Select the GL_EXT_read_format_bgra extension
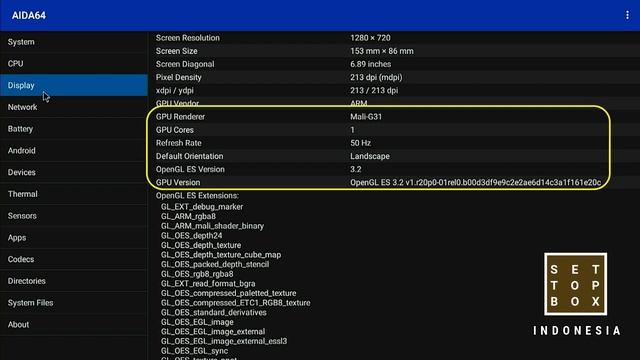This screenshot has height=360, width=640. tap(208, 284)
